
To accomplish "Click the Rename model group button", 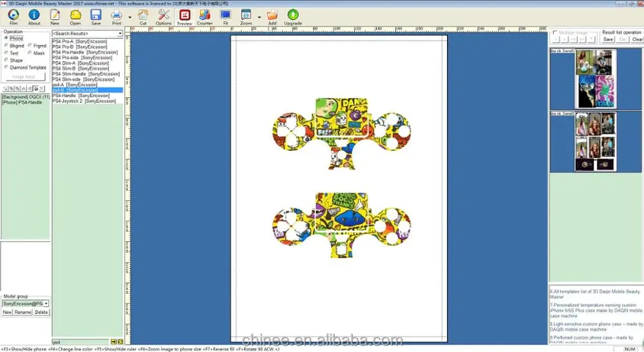I will click(23, 313).
